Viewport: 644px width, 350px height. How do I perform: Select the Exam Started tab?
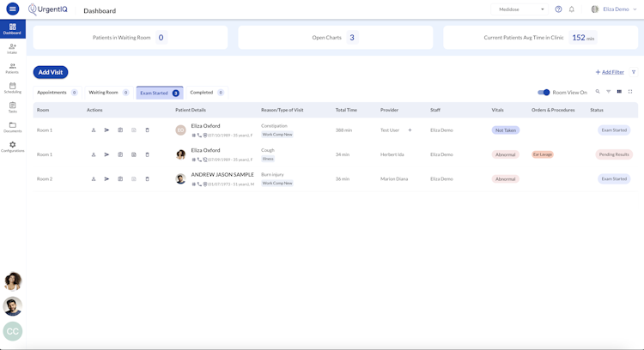(160, 93)
